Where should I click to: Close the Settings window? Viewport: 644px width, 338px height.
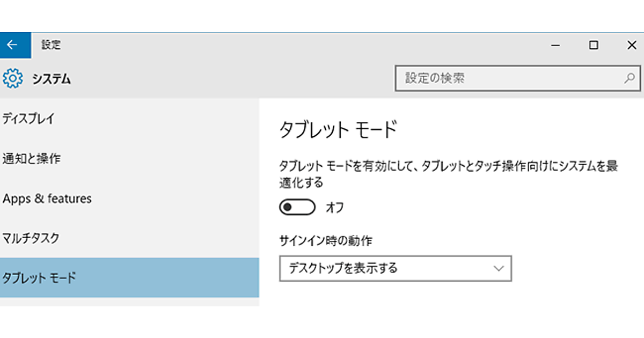coord(632,46)
